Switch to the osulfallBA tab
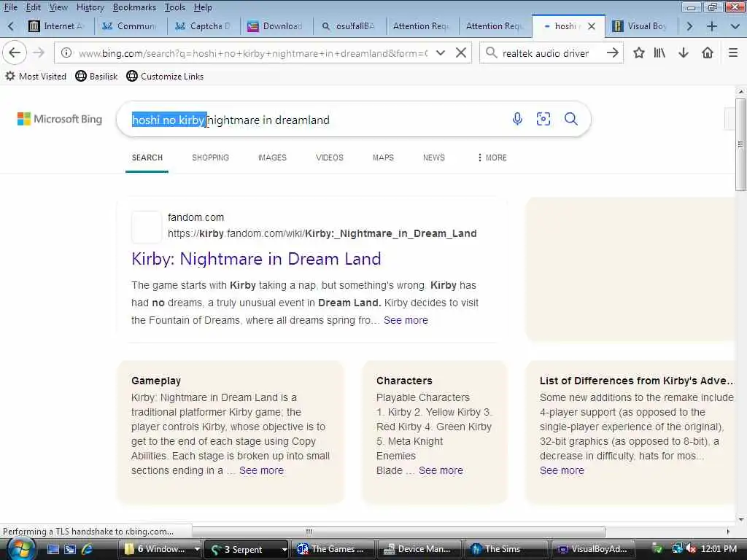The image size is (747, 560). pyautogui.click(x=349, y=26)
